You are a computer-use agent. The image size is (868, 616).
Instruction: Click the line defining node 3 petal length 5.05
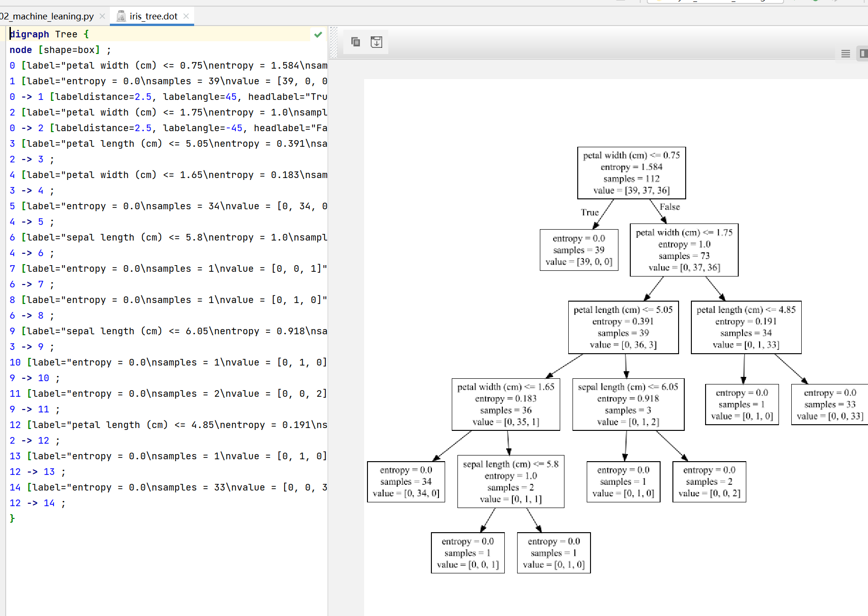(x=169, y=143)
